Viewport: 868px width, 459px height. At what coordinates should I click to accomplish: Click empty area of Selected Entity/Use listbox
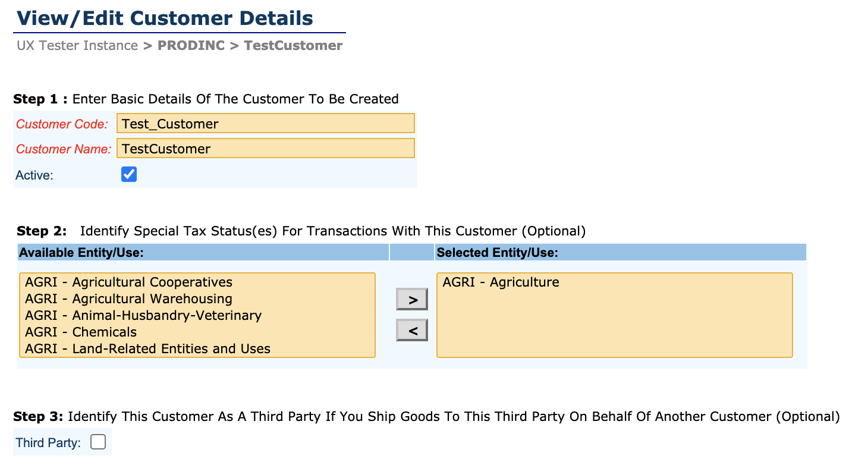pyautogui.click(x=614, y=327)
